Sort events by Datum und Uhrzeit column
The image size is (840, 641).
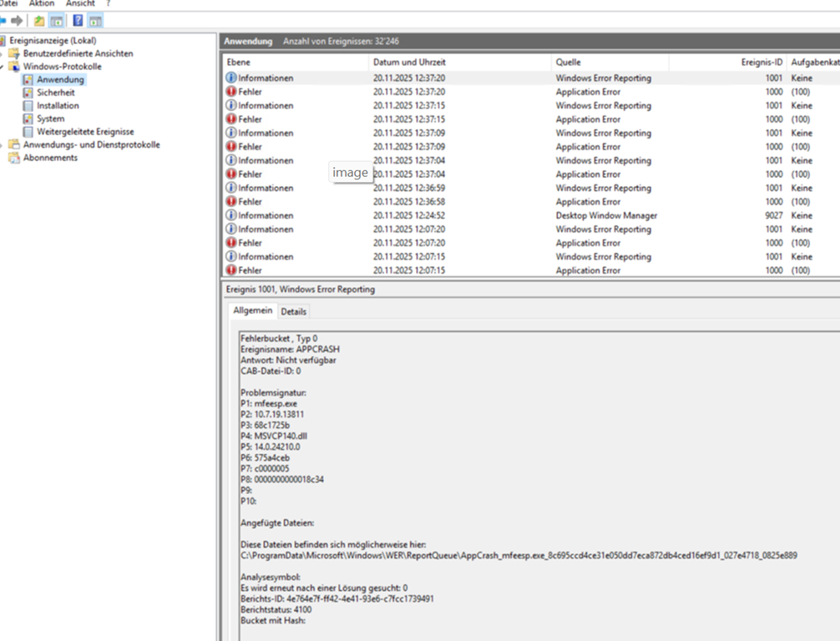(x=409, y=63)
